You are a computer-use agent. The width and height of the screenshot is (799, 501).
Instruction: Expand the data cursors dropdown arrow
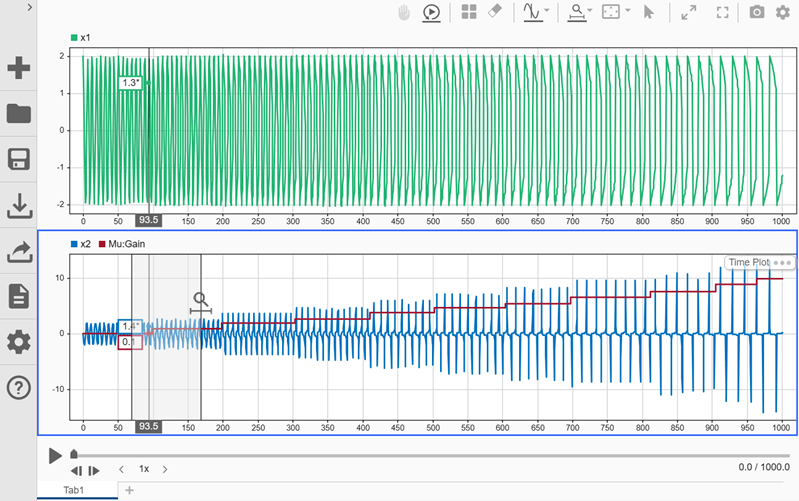coord(547,10)
